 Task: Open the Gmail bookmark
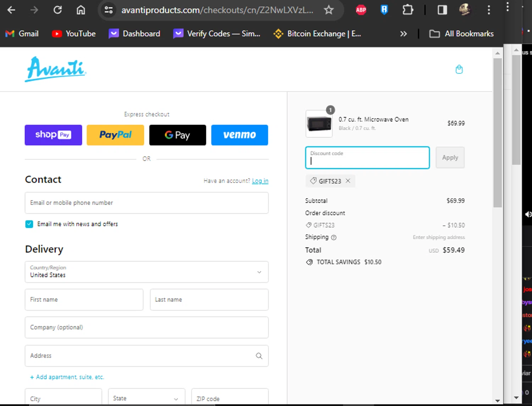[x=22, y=34]
